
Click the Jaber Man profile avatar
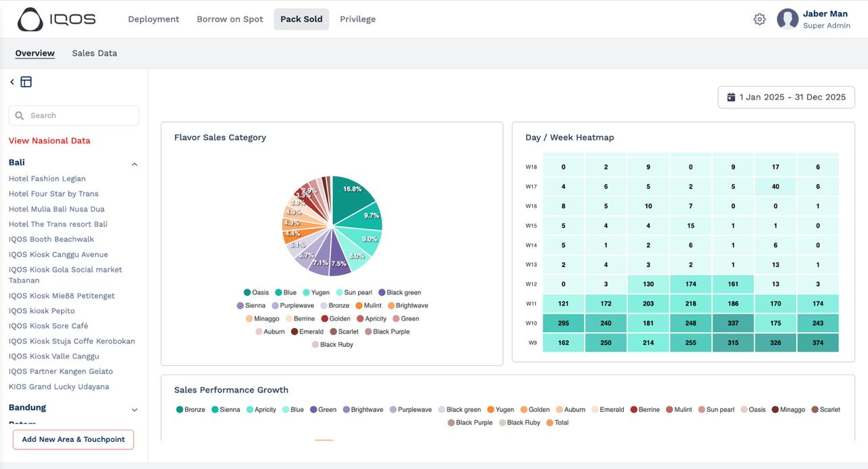click(x=787, y=19)
